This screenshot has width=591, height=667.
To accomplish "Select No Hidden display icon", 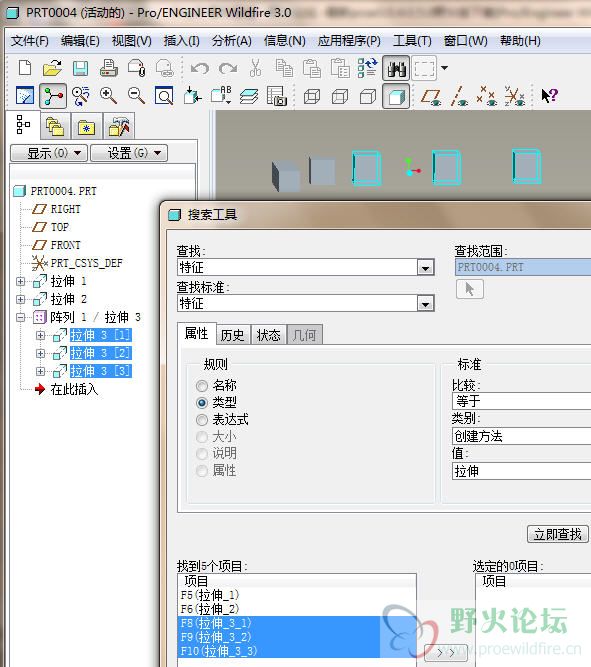I will pyautogui.click(x=368, y=96).
